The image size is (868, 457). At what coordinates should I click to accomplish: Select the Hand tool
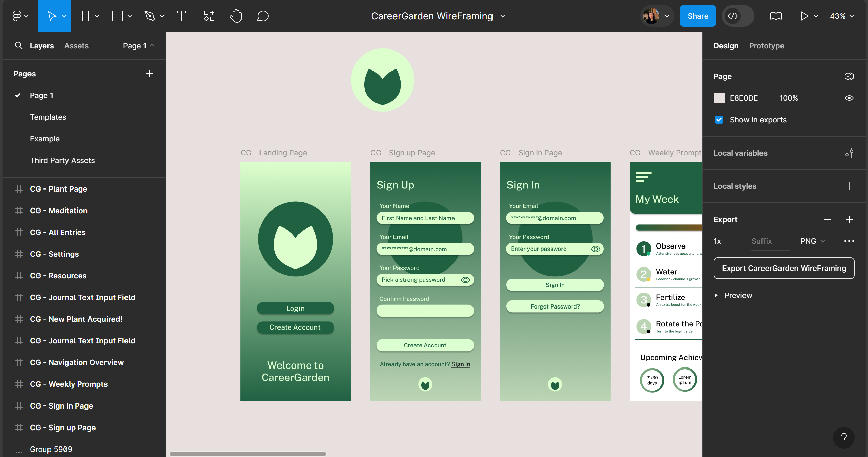pyautogui.click(x=235, y=16)
